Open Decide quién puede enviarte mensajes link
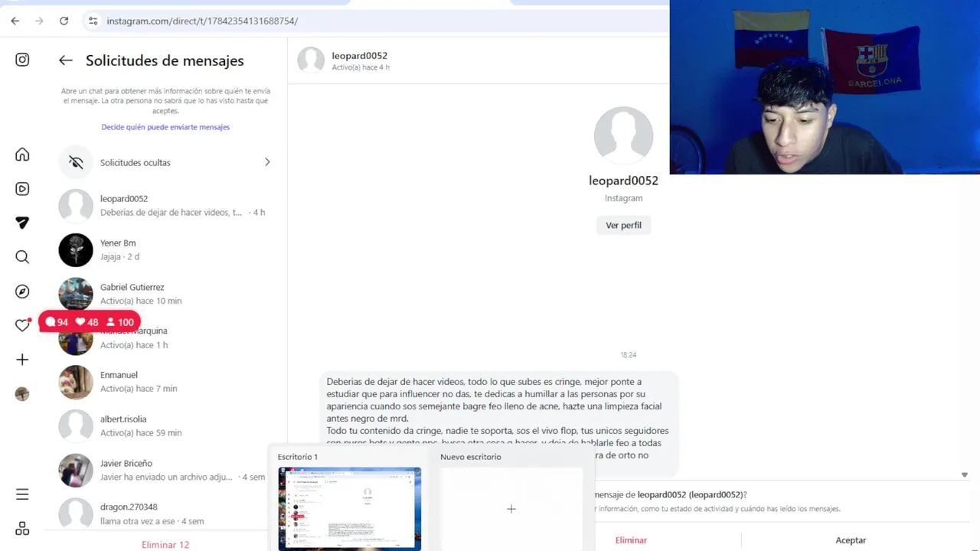The width and height of the screenshot is (980, 551). tap(165, 127)
